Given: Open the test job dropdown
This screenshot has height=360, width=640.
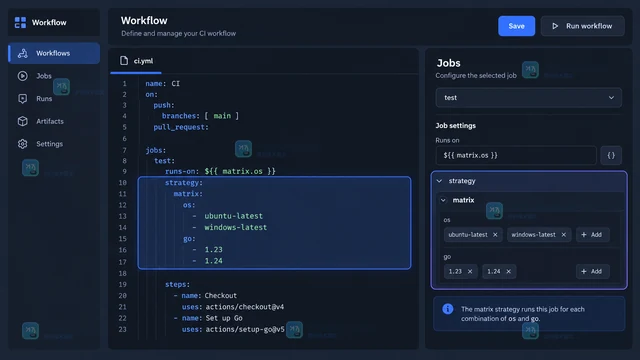Looking at the screenshot, I should pos(529,98).
